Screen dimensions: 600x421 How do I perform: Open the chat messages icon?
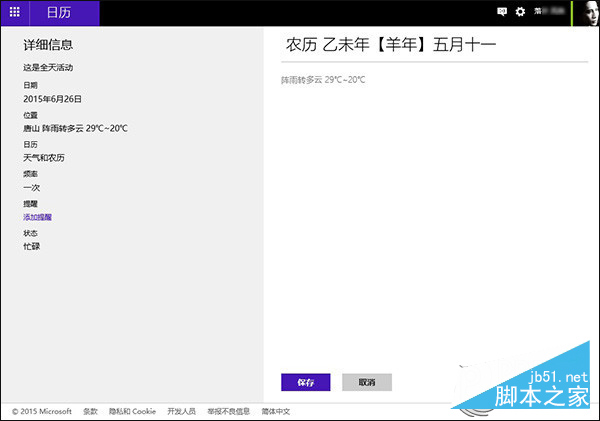pos(502,13)
